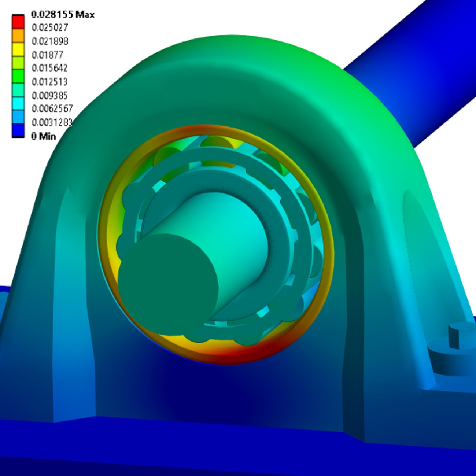Click the yellow legend color band
The height and width of the screenshot is (476, 476).
click(x=18, y=49)
